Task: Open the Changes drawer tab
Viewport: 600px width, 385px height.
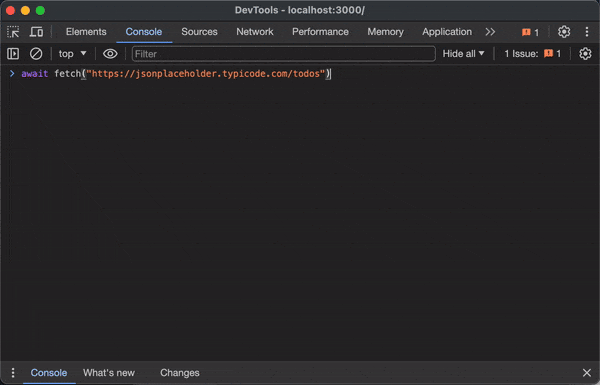Action: click(x=179, y=372)
